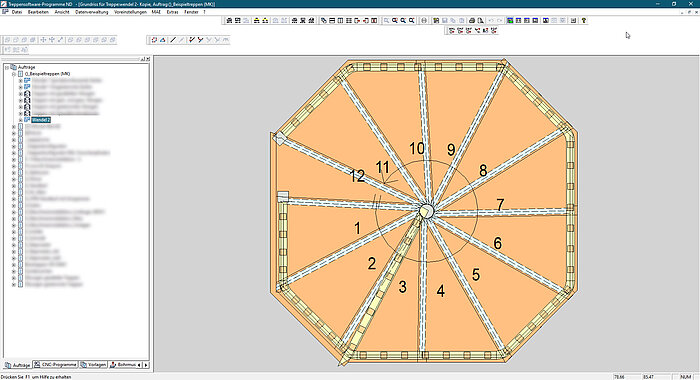Select the 0_Beispieltreppen (MK) tree item
Image resolution: width=700 pixels, height=380 pixels.
(48, 74)
